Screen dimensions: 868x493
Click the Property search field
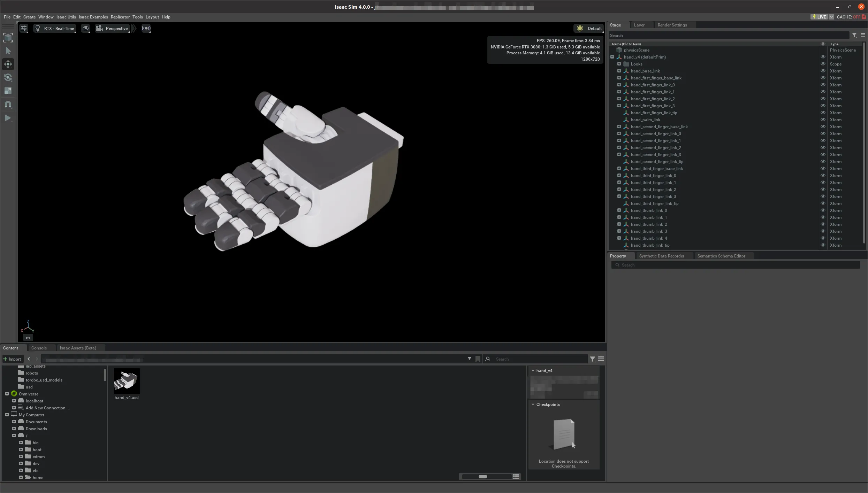(x=736, y=265)
